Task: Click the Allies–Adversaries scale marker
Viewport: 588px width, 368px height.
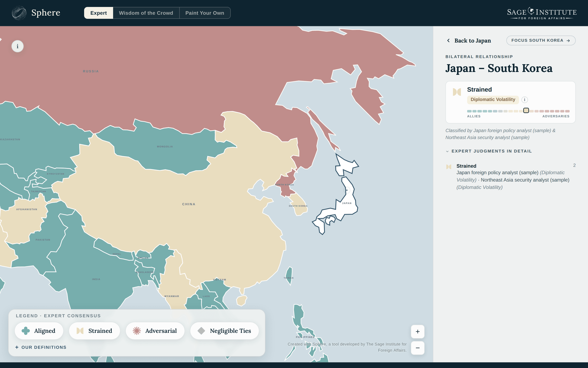Action: click(x=526, y=110)
